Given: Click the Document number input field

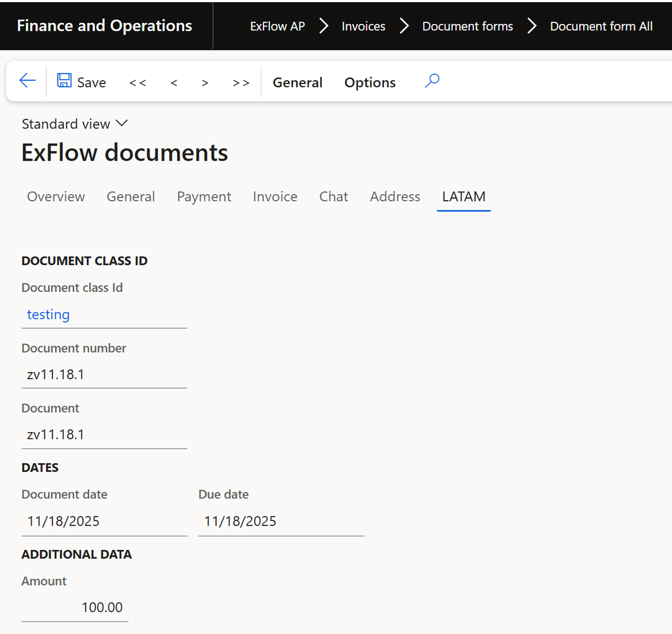Looking at the screenshot, I should pyautogui.click(x=104, y=375).
